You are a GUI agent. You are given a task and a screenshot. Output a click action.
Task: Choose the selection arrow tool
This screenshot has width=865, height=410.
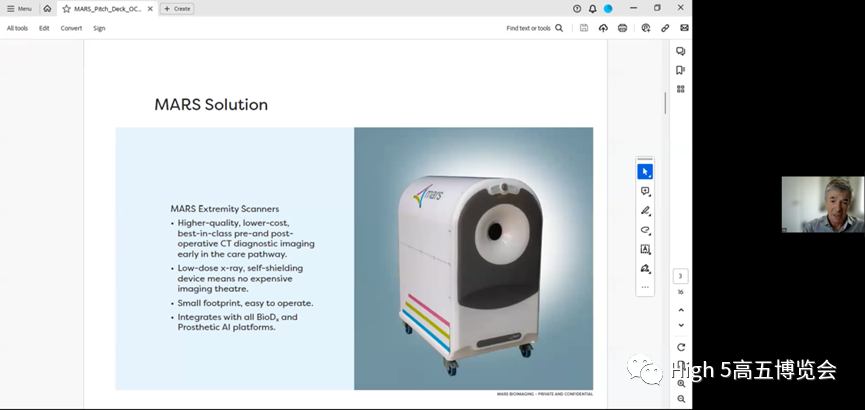[x=645, y=172]
